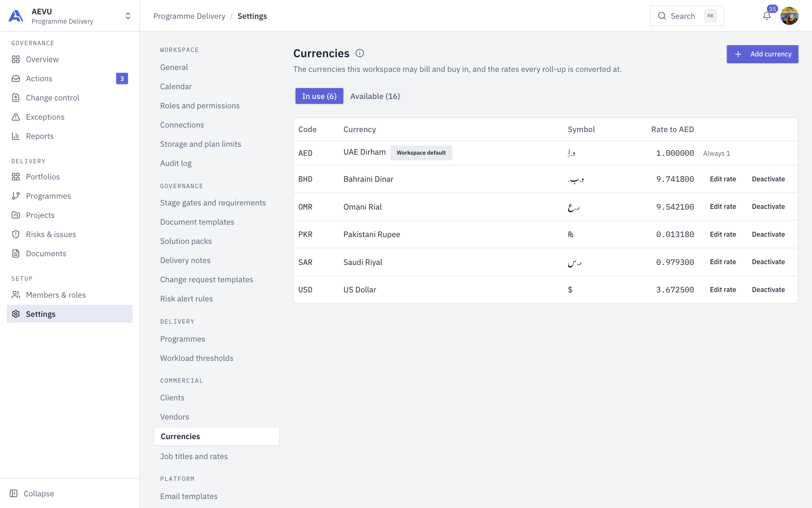Open the notifications bell
The image size is (812, 508).
click(767, 16)
